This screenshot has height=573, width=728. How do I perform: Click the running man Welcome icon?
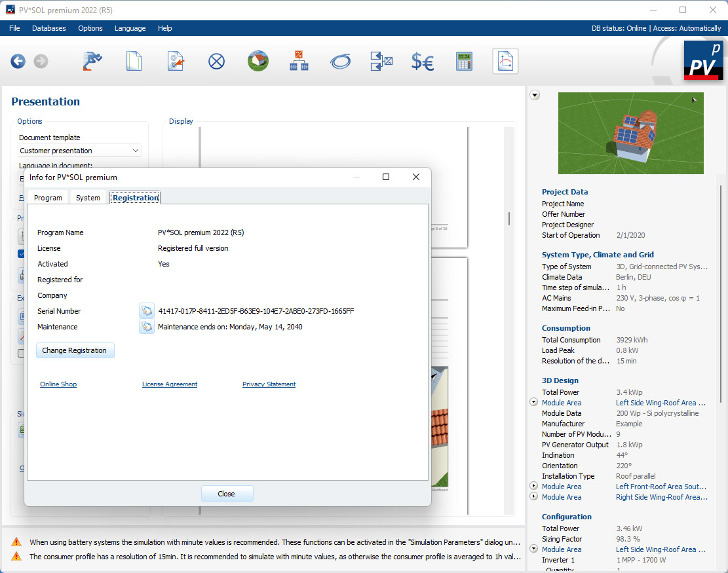click(x=92, y=62)
